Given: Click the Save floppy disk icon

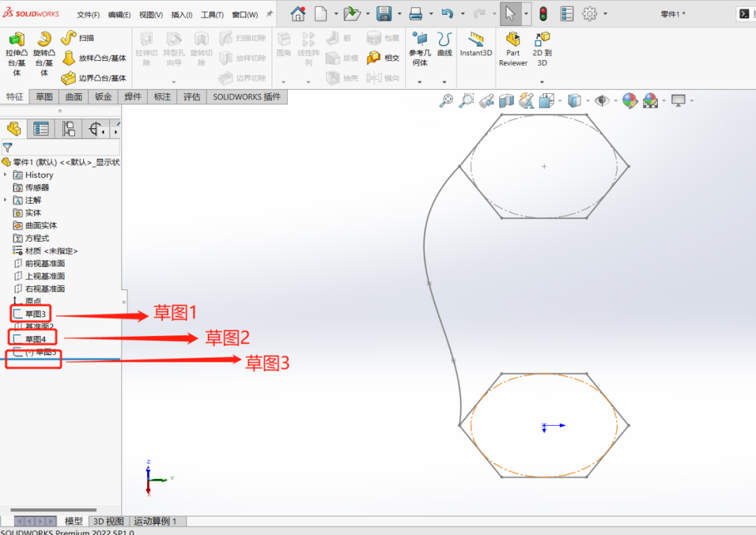Looking at the screenshot, I should click(x=384, y=13).
